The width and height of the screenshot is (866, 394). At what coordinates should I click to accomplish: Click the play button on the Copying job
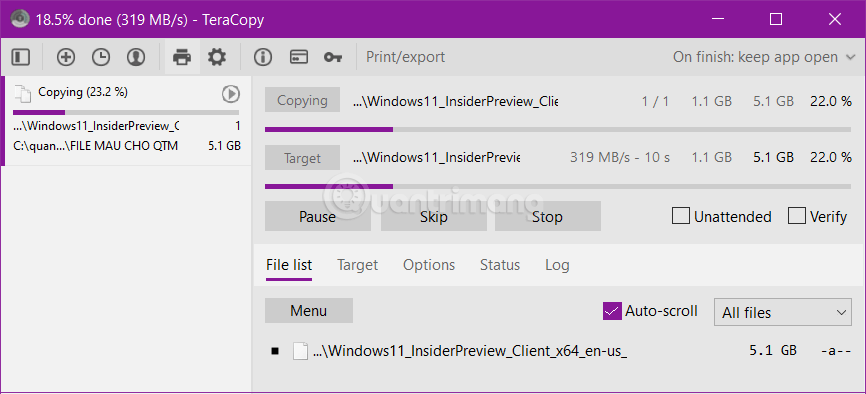pos(231,94)
